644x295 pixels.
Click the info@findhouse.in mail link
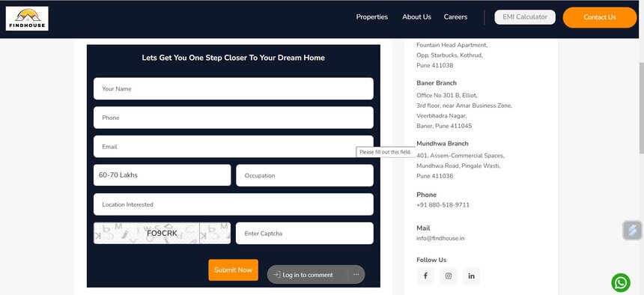point(440,238)
